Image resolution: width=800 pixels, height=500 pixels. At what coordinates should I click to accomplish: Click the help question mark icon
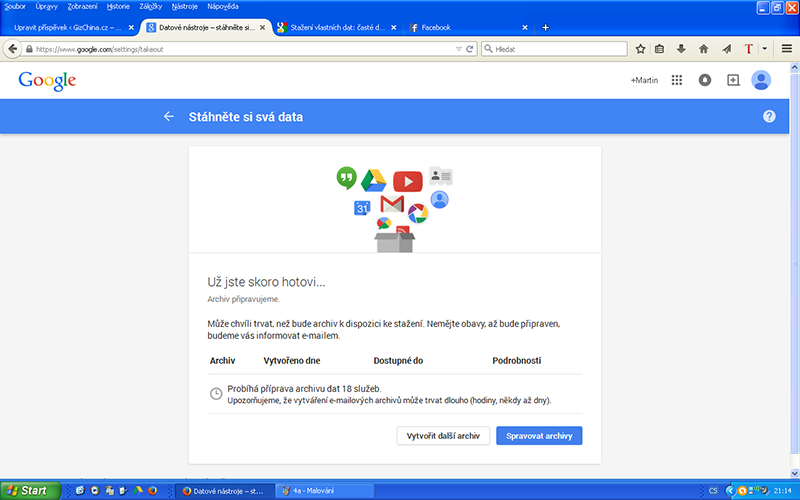click(x=769, y=116)
